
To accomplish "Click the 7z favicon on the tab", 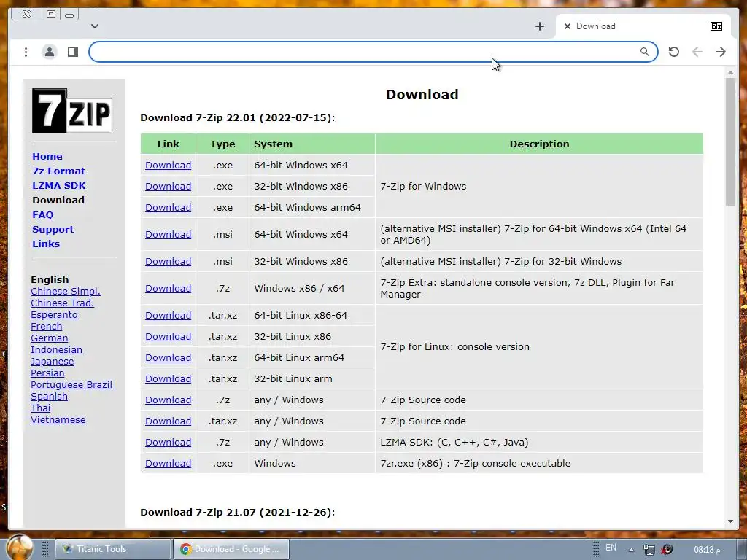I will [716, 27].
